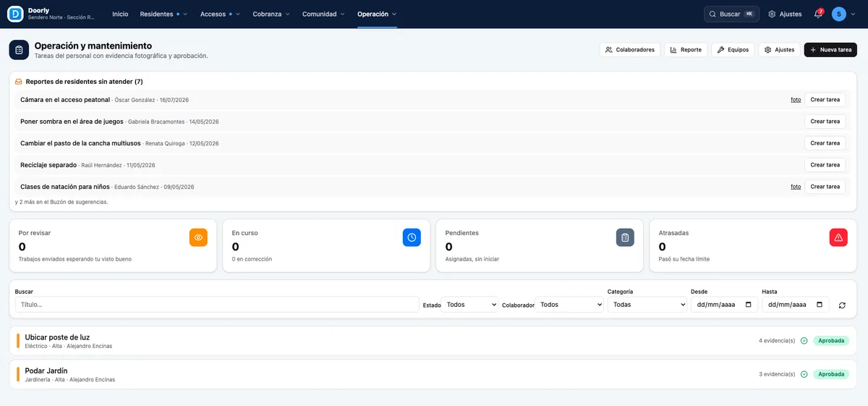868x406 pixels.
Task: Open the Colaboradores button
Action: 630,50
